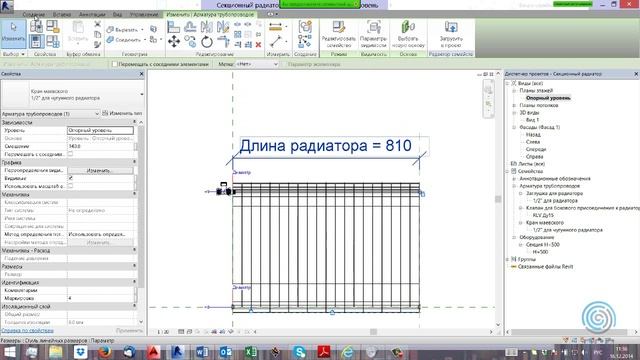Click the Copy to clipboard icon

(98, 35)
